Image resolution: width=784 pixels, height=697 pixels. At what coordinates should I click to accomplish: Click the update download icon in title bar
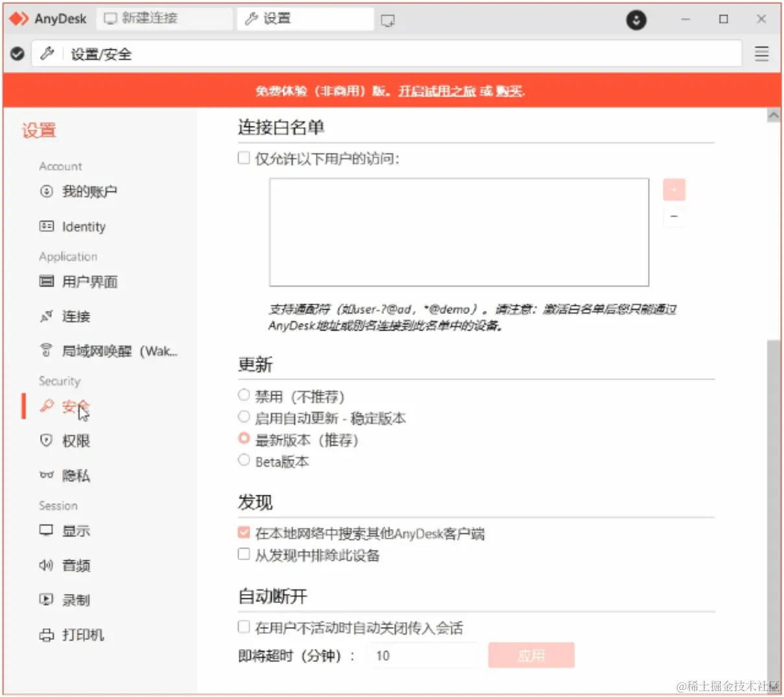pos(636,19)
